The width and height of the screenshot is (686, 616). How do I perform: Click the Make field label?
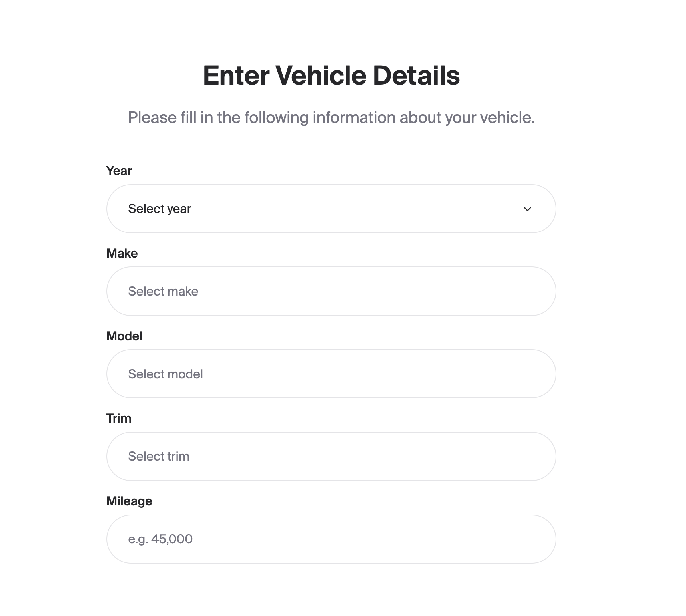point(122,253)
